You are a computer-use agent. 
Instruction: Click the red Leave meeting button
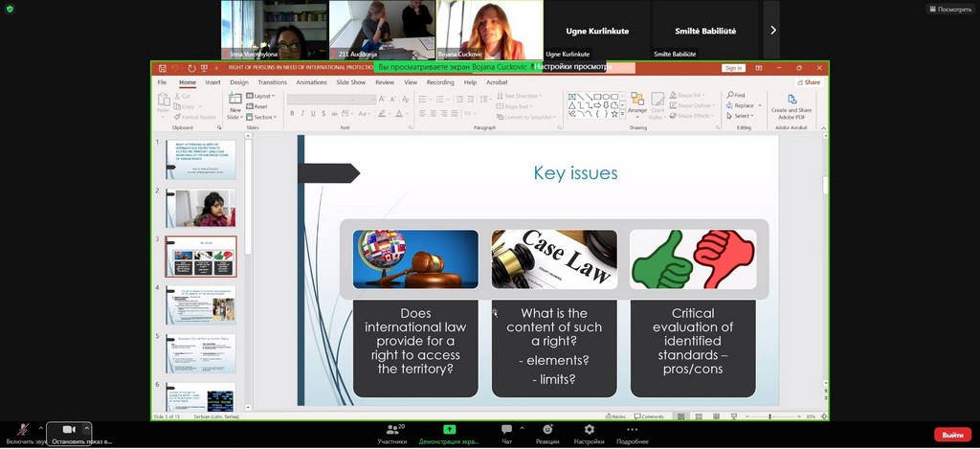click(x=952, y=435)
